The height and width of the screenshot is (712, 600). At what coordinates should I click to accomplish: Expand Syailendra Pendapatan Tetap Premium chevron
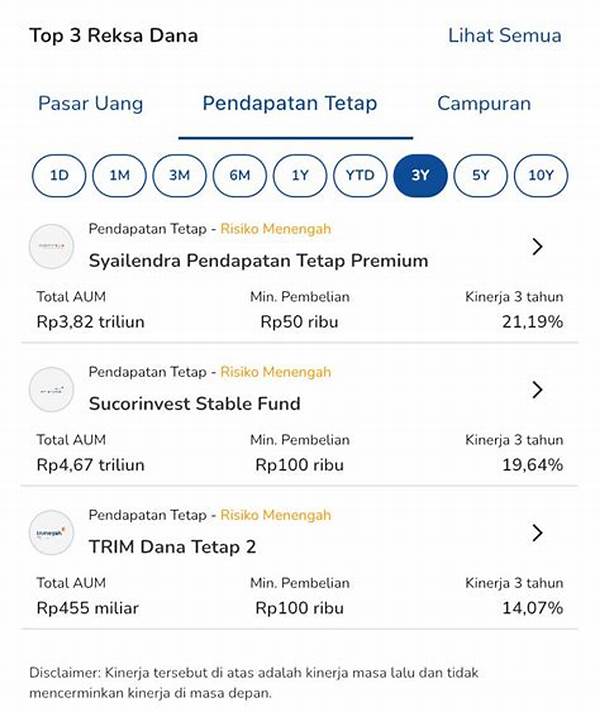point(537,247)
